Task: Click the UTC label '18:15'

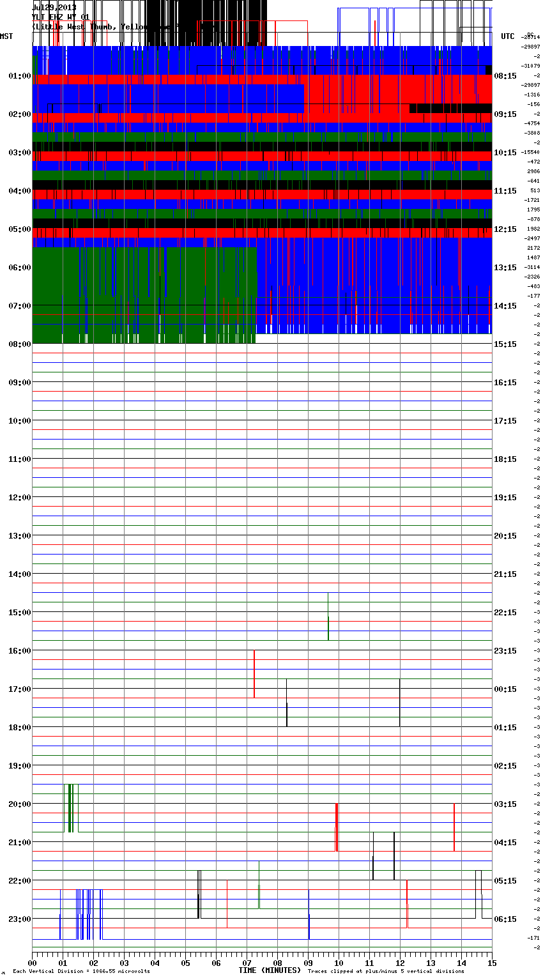Action: pos(505,459)
